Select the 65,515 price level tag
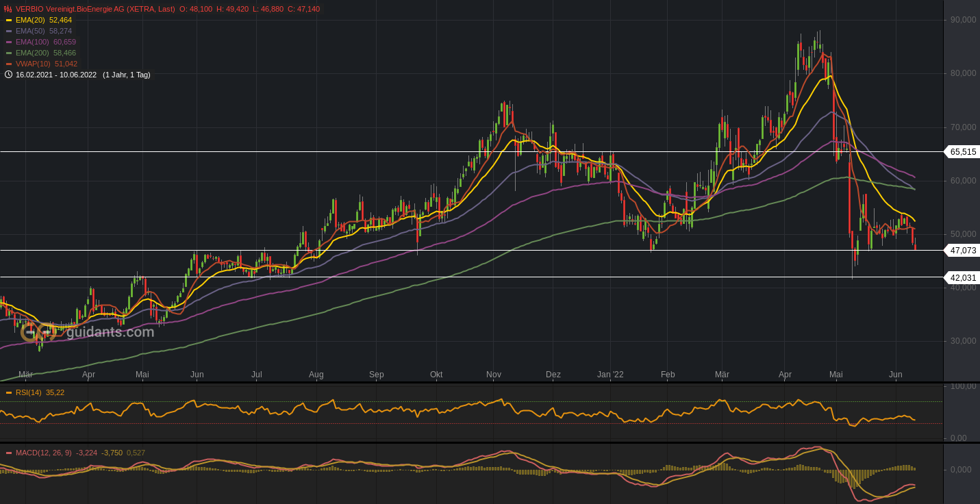The width and height of the screenshot is (980, 504). click(962, 151)
